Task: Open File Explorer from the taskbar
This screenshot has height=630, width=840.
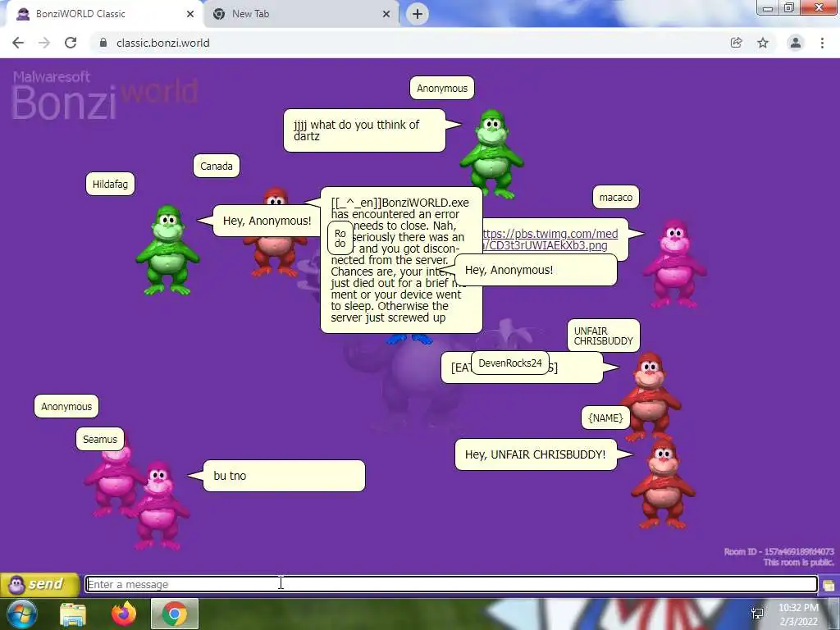Action: click(x=73, y=614)
